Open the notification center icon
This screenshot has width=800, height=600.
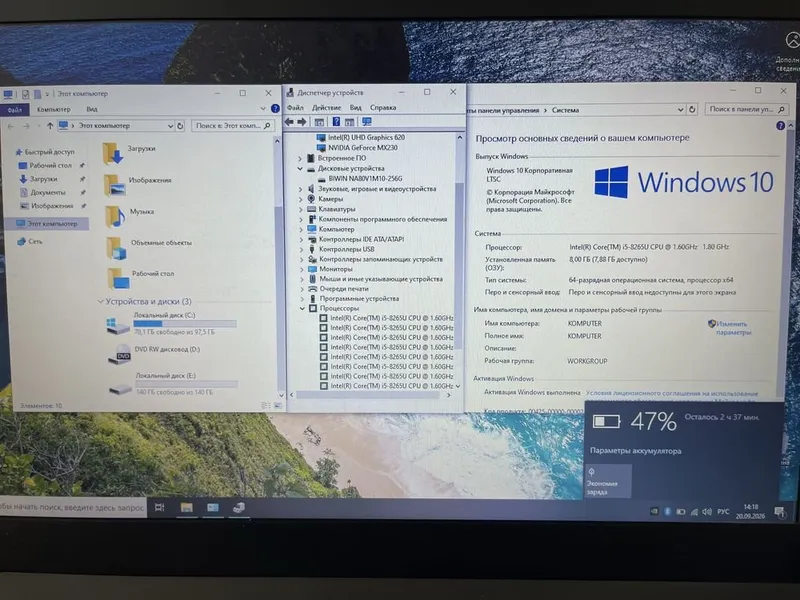click(x=779, y=512)
